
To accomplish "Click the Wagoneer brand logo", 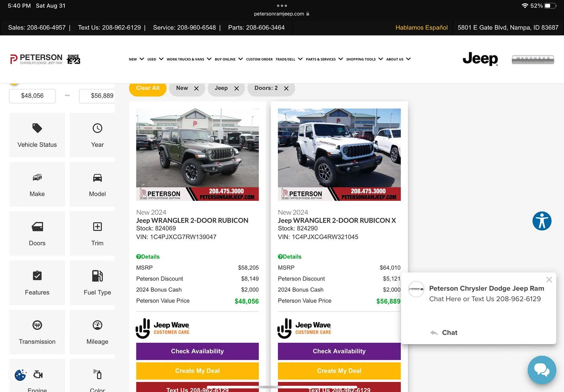I will pos(533,59).
